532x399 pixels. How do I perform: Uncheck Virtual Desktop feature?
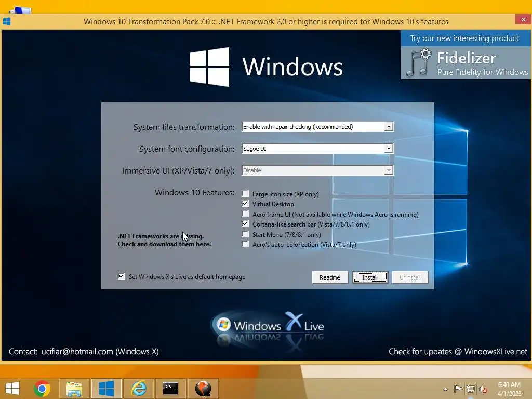[245, 204]
